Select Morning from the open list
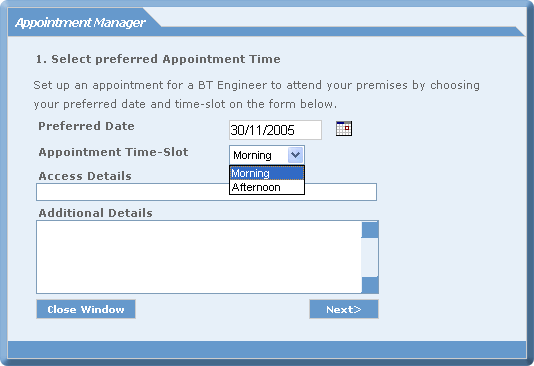Viewport: 534px width, 366px height. 267,173
